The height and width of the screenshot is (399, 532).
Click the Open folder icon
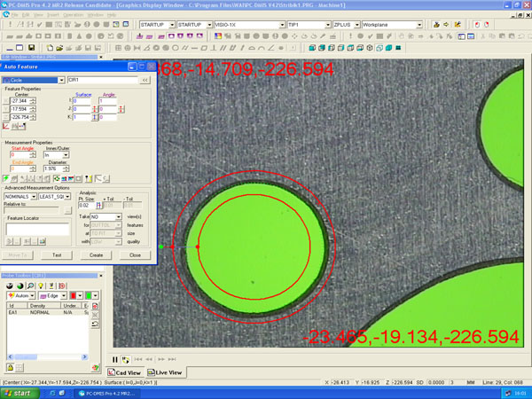point(59,48)
